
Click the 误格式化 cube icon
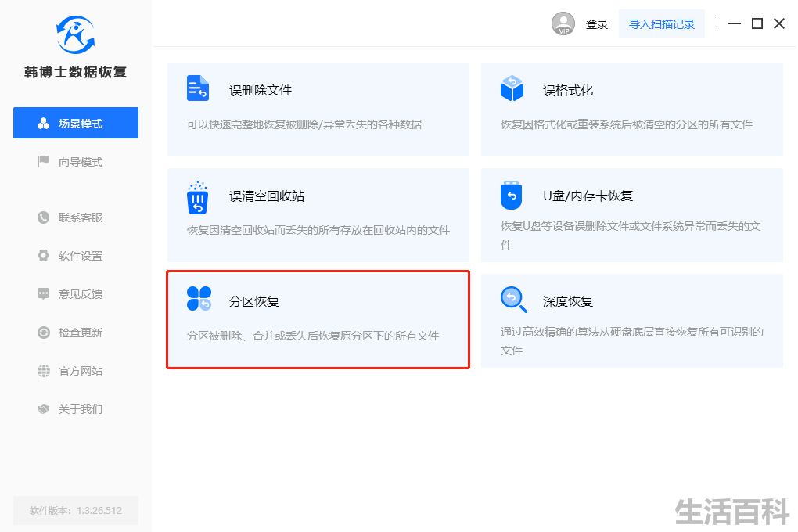(x=512, y=88)
